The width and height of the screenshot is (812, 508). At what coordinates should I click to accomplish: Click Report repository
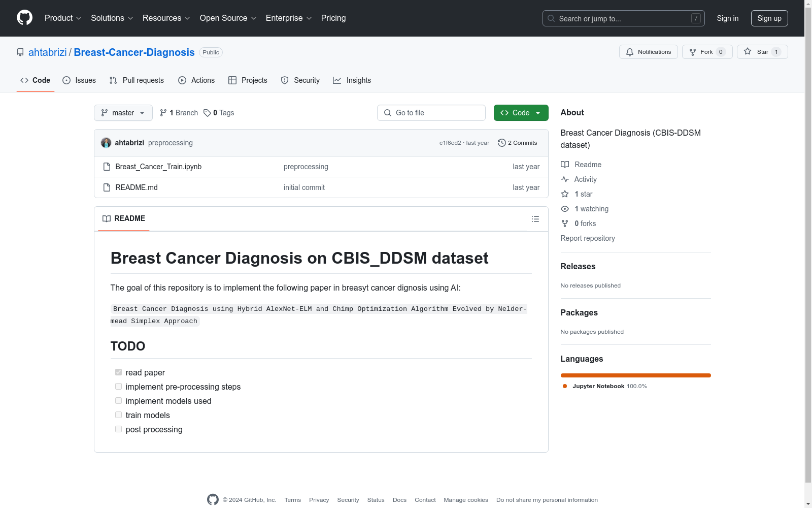coord(588,238)
